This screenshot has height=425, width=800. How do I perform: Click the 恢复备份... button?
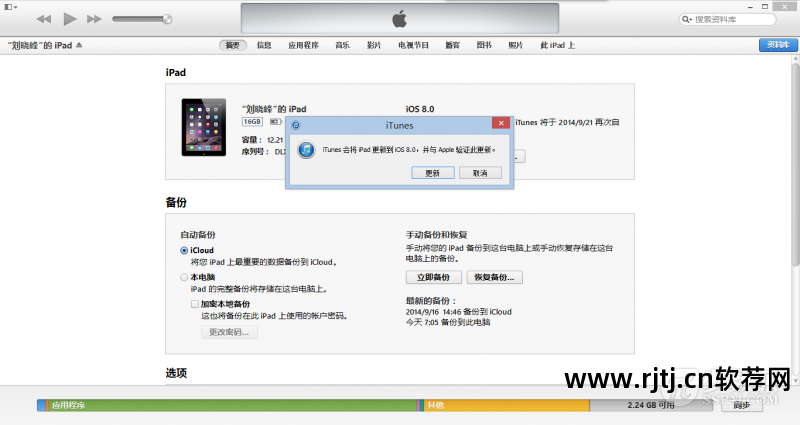(x=494, y=278)
